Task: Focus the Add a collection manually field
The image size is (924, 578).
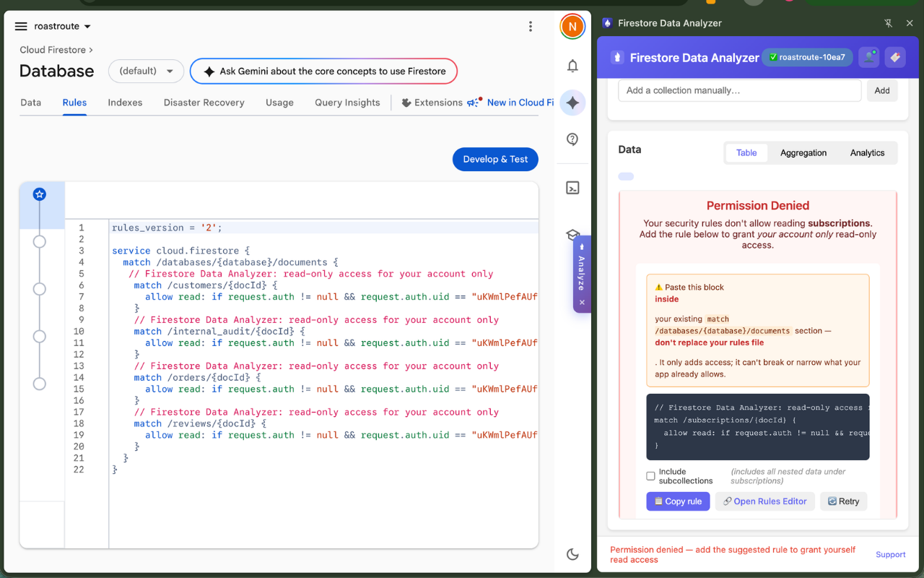Action: point(740,90)
